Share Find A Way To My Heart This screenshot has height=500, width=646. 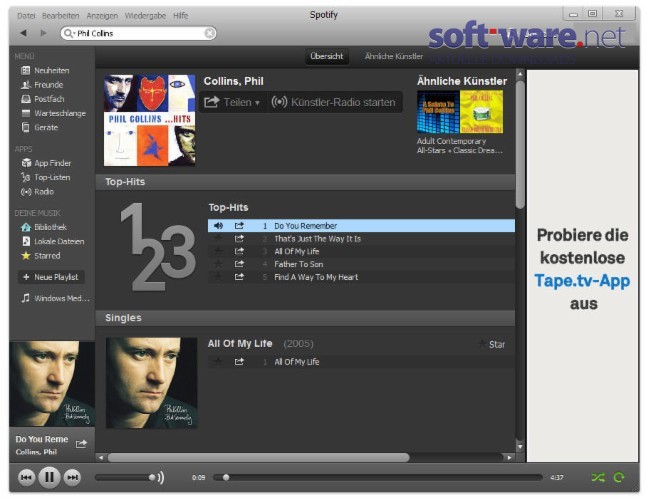click(x=239, y=277)
